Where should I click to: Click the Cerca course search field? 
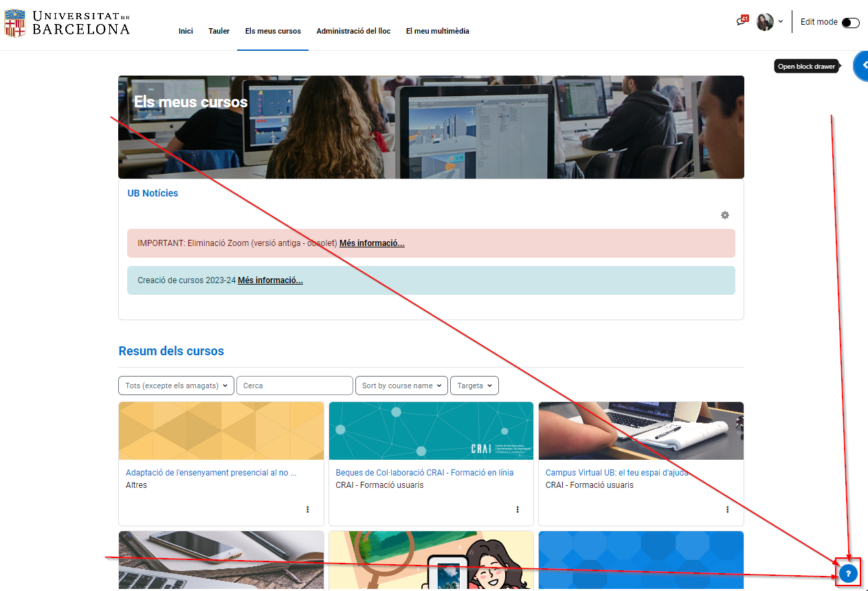pyautogui.click(x=294, y=386)
